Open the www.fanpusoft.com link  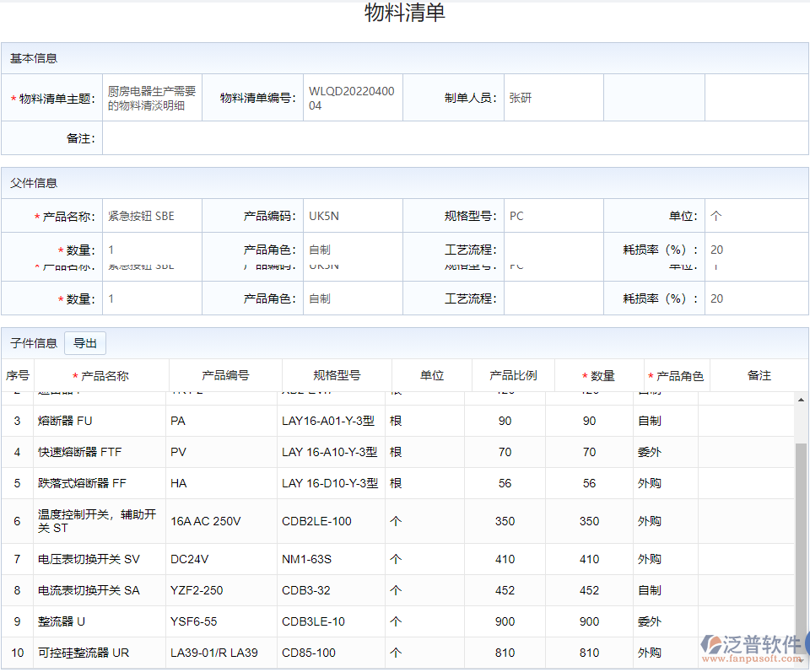[x=748, y=659]
